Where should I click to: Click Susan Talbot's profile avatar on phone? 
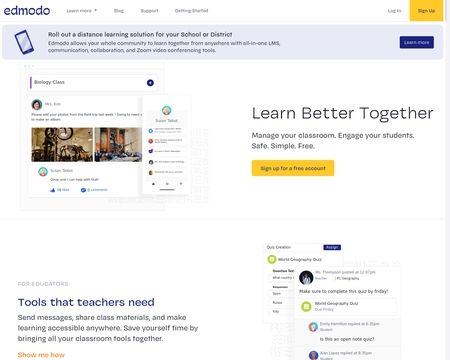coord(166,110)
